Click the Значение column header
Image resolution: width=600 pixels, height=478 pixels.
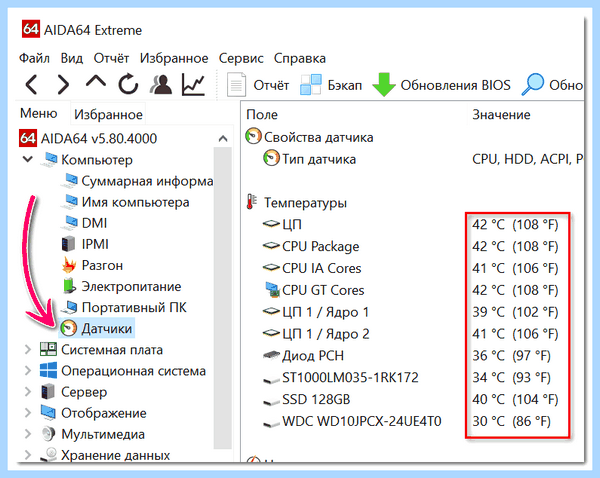[x=501, y=114]
